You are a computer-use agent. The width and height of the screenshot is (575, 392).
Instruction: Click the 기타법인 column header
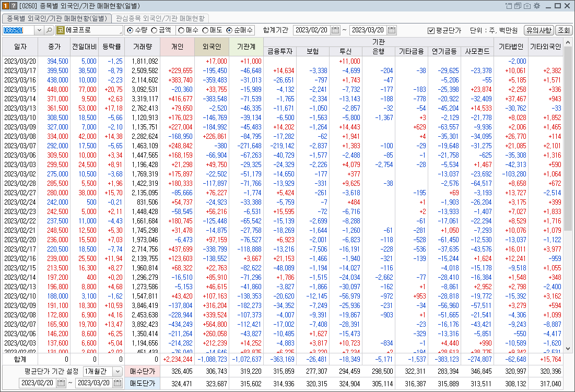pos(511,46)
